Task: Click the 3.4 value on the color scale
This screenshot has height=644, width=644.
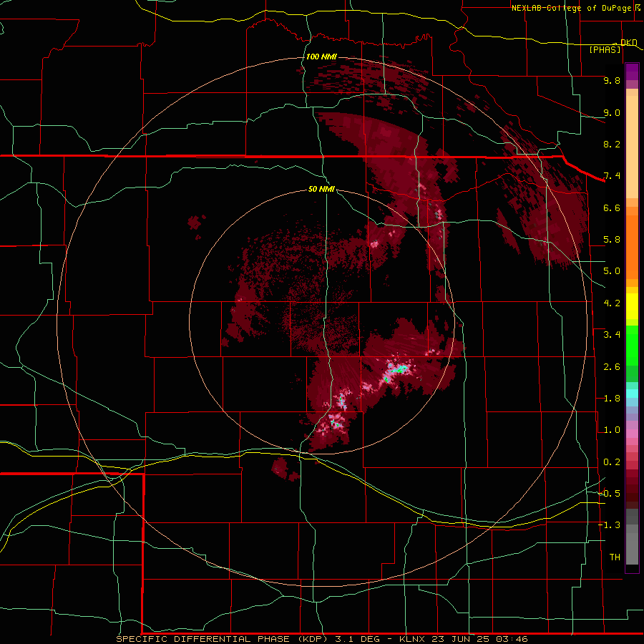Action: coord(612,335)
